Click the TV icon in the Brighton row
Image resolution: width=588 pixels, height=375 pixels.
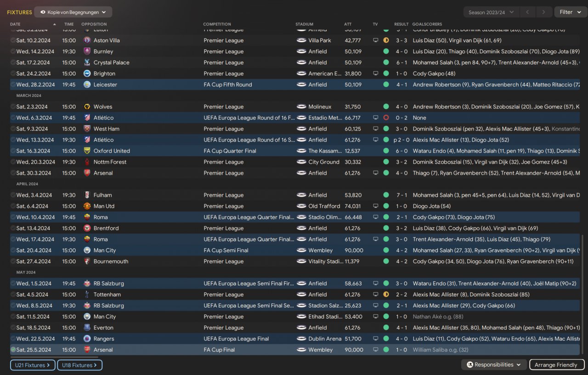tap(376, 74)
